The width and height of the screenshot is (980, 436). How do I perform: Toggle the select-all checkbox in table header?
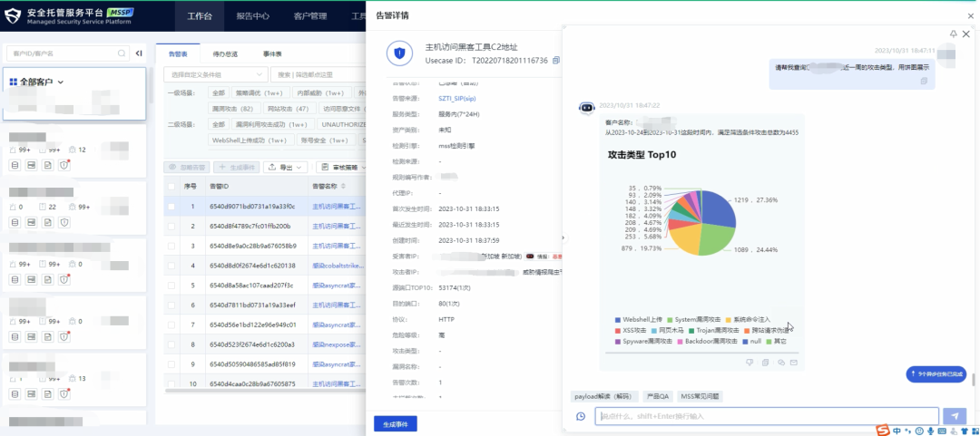tap(171, 186)
